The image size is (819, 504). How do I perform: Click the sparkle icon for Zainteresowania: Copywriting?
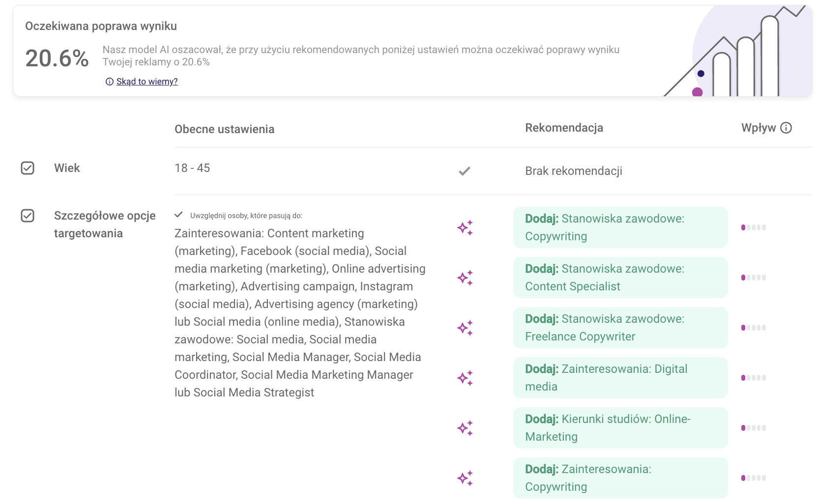point(465,478)
